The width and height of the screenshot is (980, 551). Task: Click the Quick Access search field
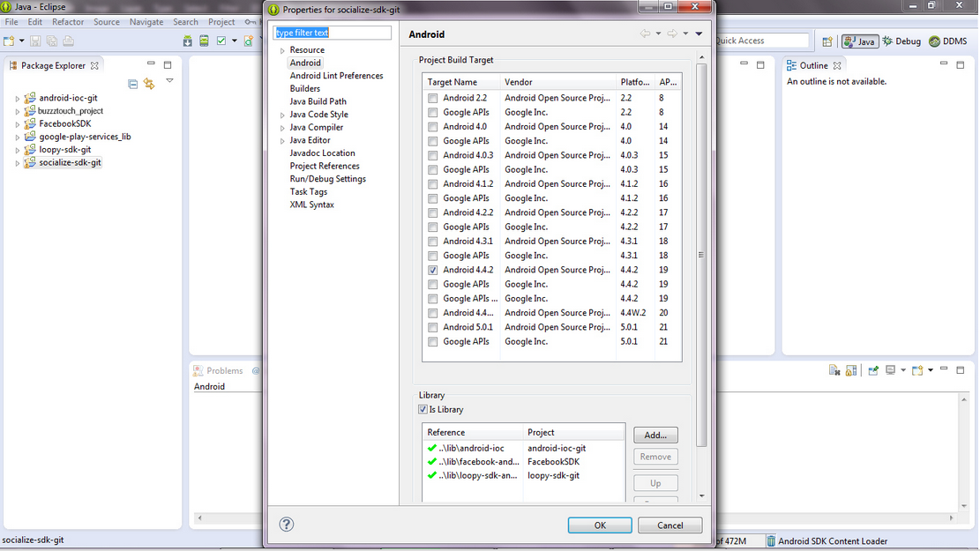(x=761, y=41)
